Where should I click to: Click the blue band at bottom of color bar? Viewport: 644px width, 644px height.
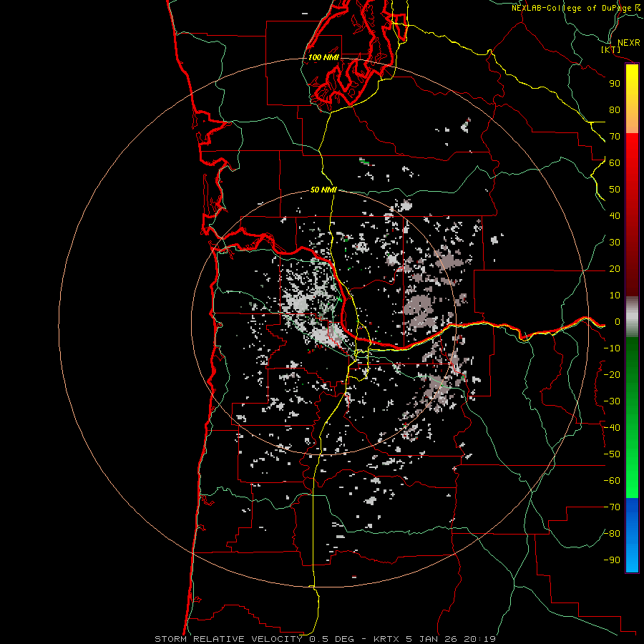pyautogui.click(x=632, y=535)
